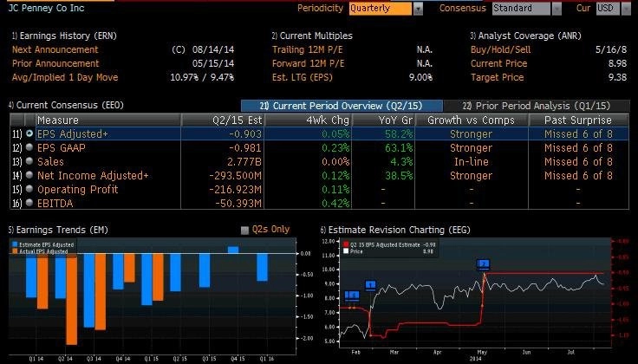
Task: Open the currency USD dropdown
Action: [608, 8]
